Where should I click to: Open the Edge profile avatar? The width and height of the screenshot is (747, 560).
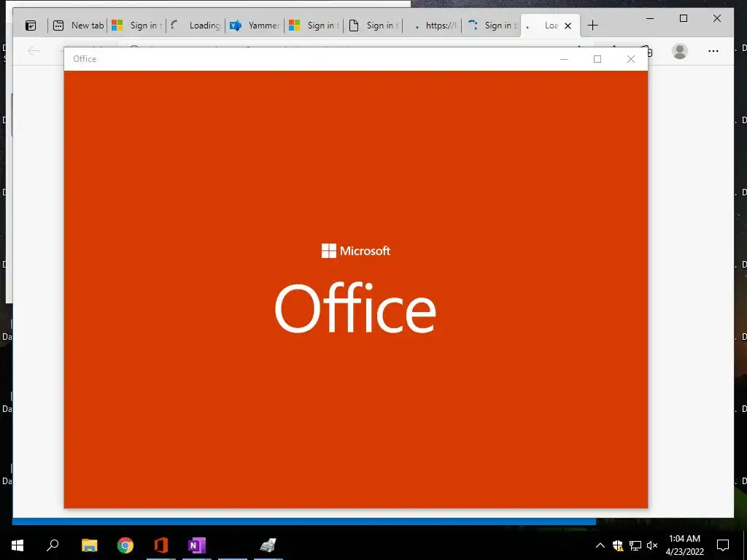(680, 51)
